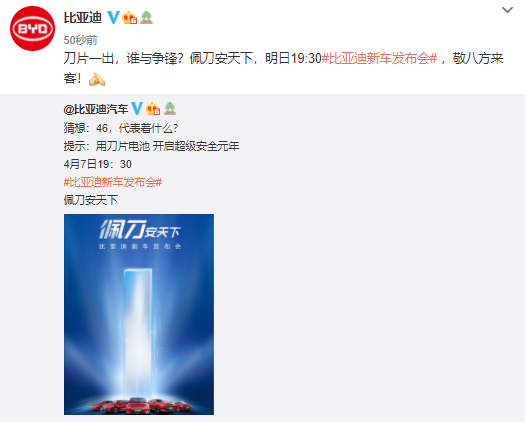
Task: Click the green figure badge beside @比亚迪汽车
Action: 170,109
